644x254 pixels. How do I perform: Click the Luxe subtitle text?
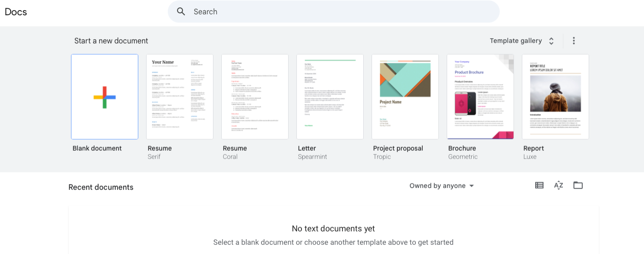(x=530, y=157)
